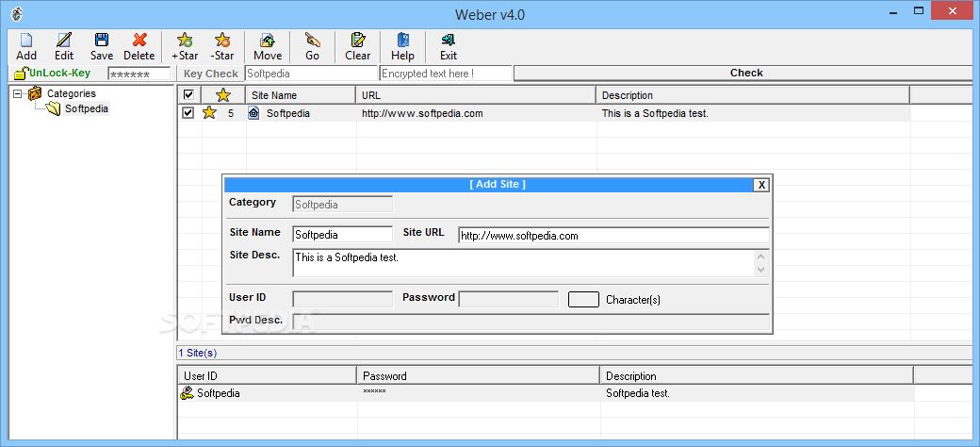Image resolution: width=980 pixels, height=447 pixels.
Task: Collapse the Categories tree node
Action: tap(17, 93)
